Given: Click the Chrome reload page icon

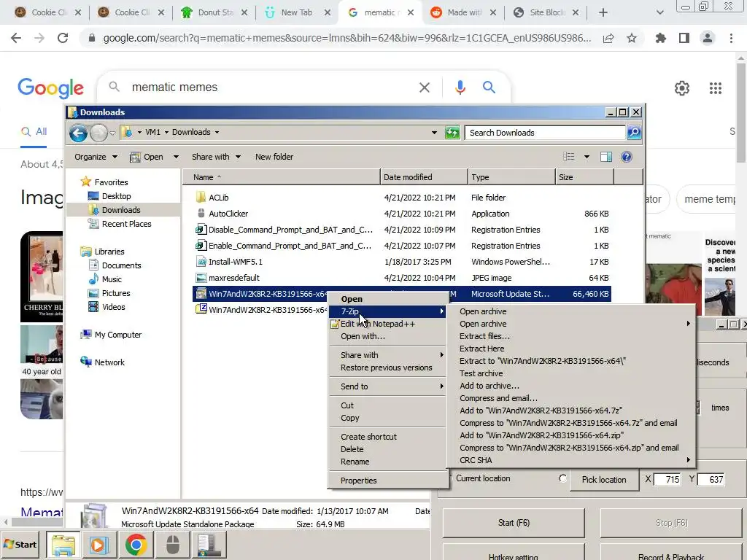Looking at the screenshot, I should 63,38.
